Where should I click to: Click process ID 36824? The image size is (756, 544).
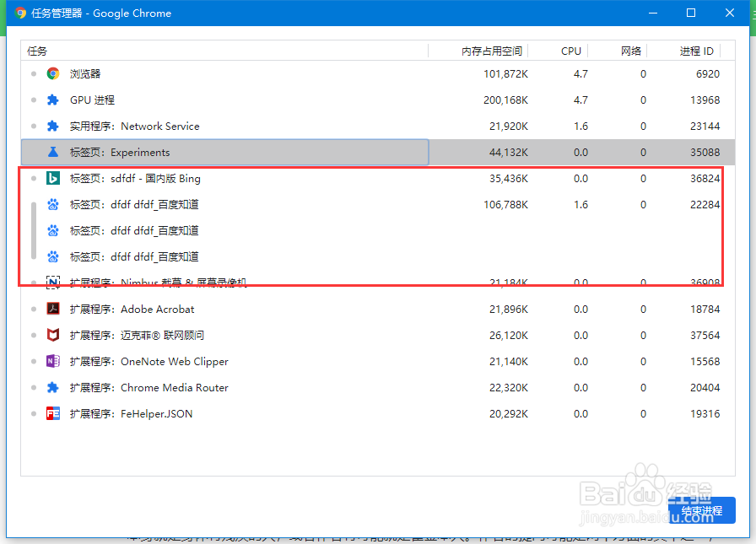click(705, 178)
